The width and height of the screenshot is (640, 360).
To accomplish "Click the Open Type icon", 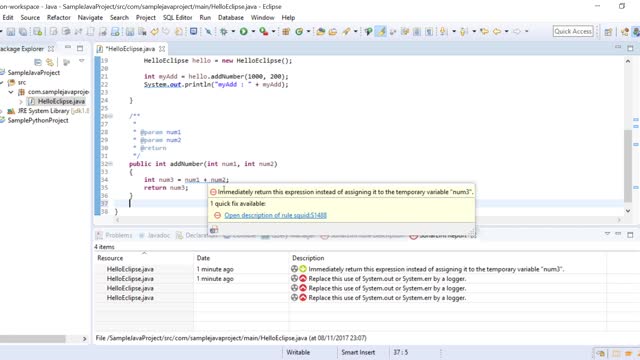I will [320, 31].
